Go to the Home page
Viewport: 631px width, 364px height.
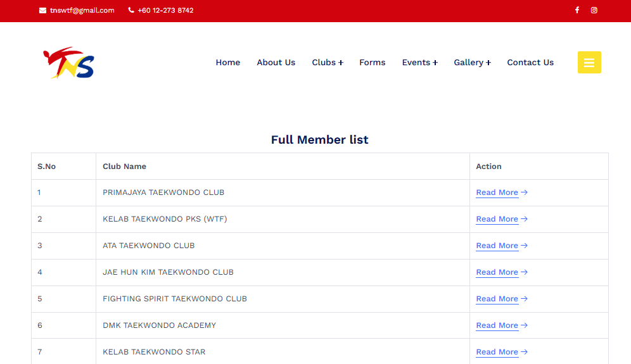(228, 62)
